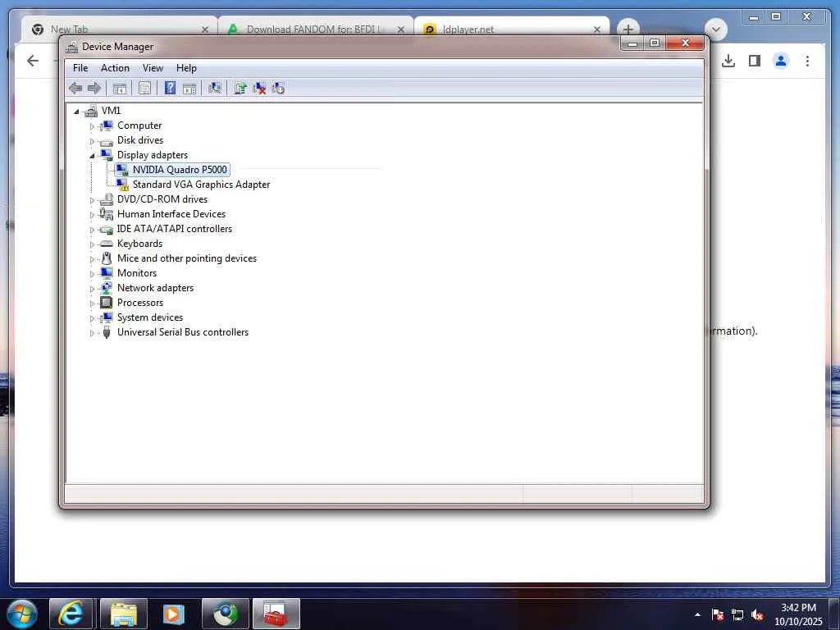Open the browser profile avatar

tap(781, 61)
